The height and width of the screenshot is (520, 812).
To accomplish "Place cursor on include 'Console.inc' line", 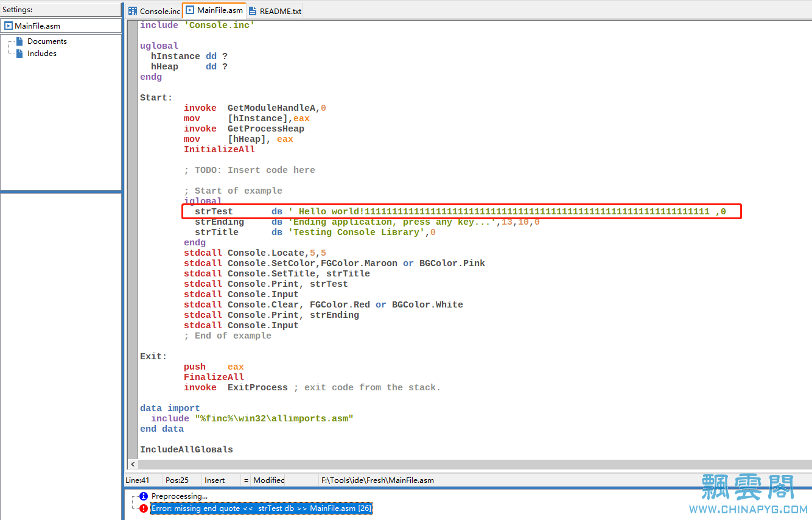I will pyautogui.click(x=197, y=25).
